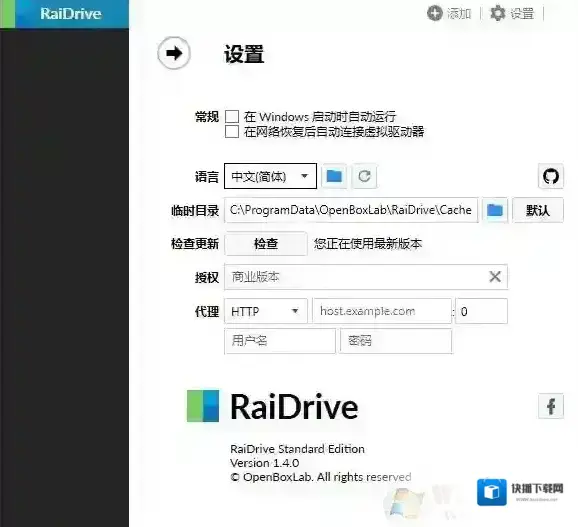
Task: Select the 设置 toolbar label
Action: coord(522,14)
